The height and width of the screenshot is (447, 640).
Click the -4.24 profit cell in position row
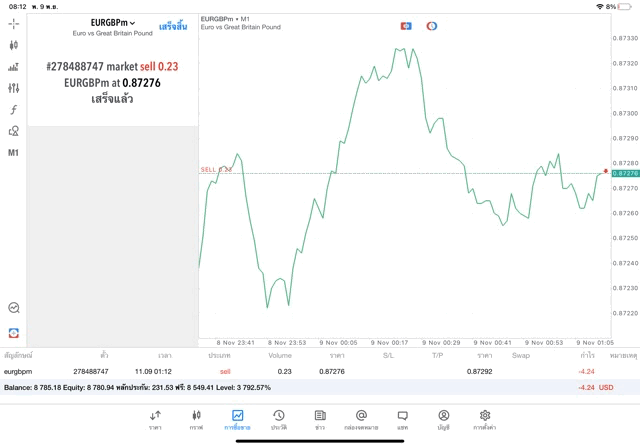pos(587,371)
